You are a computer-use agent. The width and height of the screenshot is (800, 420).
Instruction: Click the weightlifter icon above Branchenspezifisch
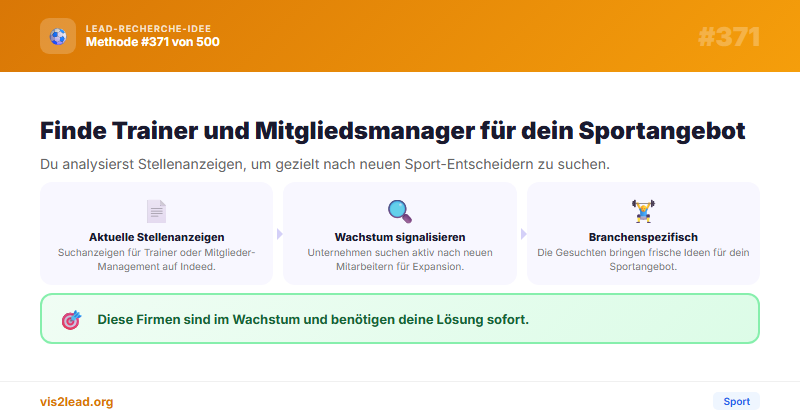point(643,211)
